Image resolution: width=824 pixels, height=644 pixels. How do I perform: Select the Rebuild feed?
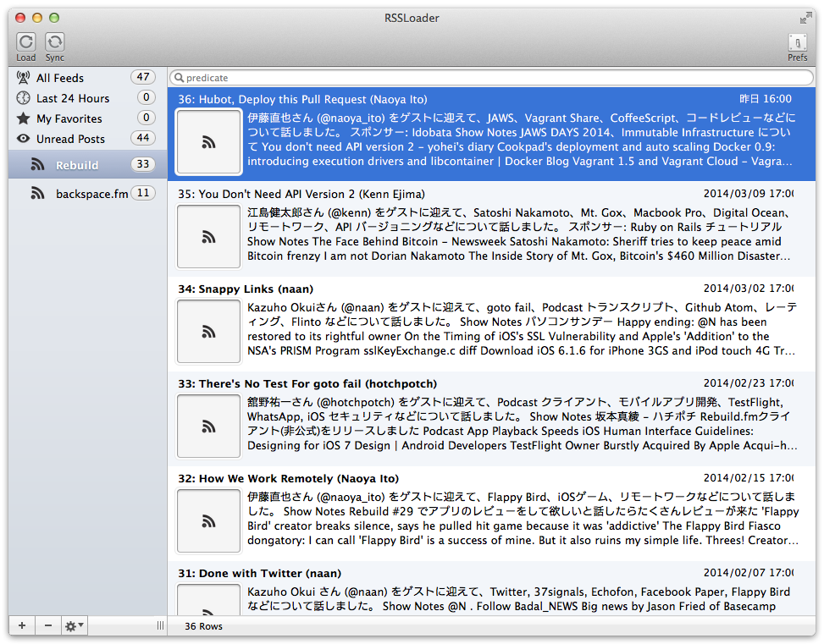pyautogui.click(x=87, y=164)
